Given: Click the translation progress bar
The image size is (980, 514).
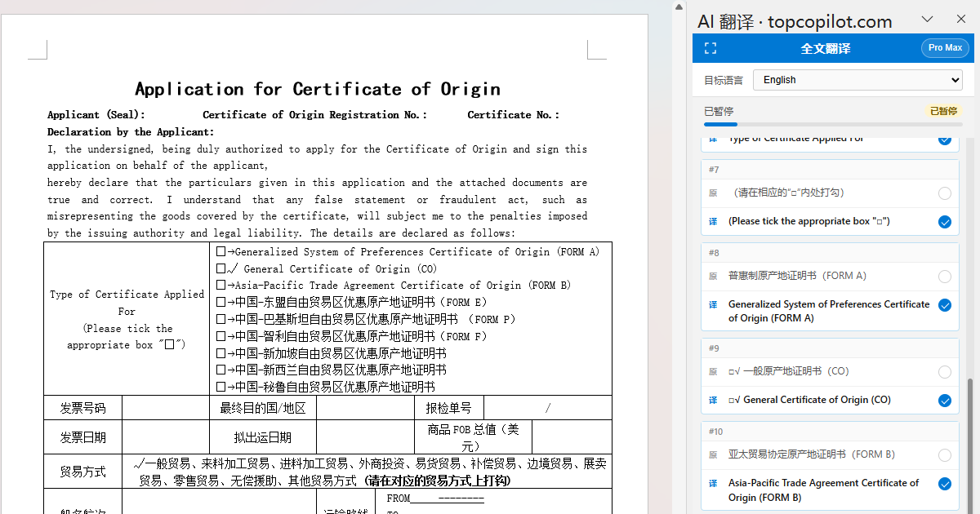Looking at the screenshot, I should point(833,124).
